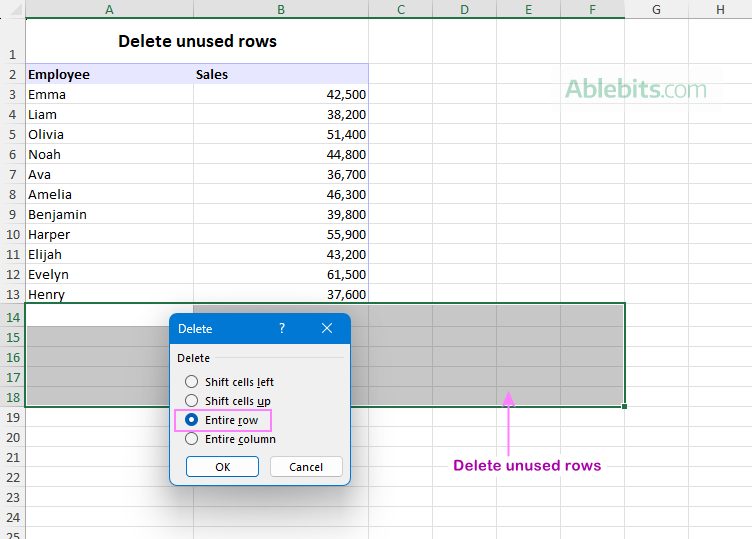Select column H header

720,9
